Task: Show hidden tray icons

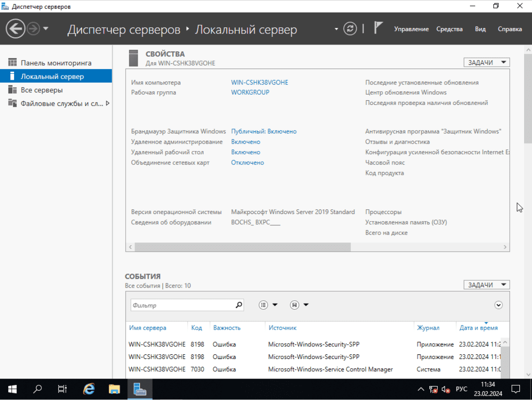Action: (421, 389)
